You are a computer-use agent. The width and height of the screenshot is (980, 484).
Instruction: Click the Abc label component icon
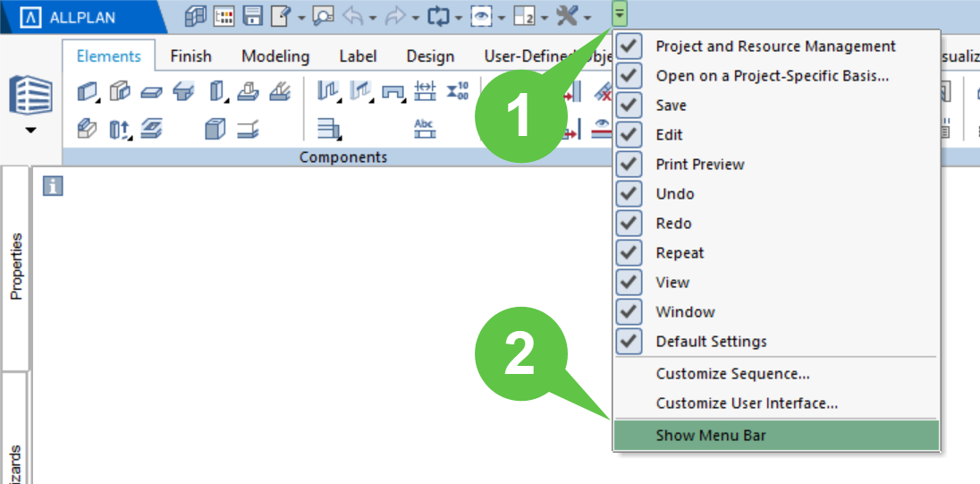tap(425, 128)
